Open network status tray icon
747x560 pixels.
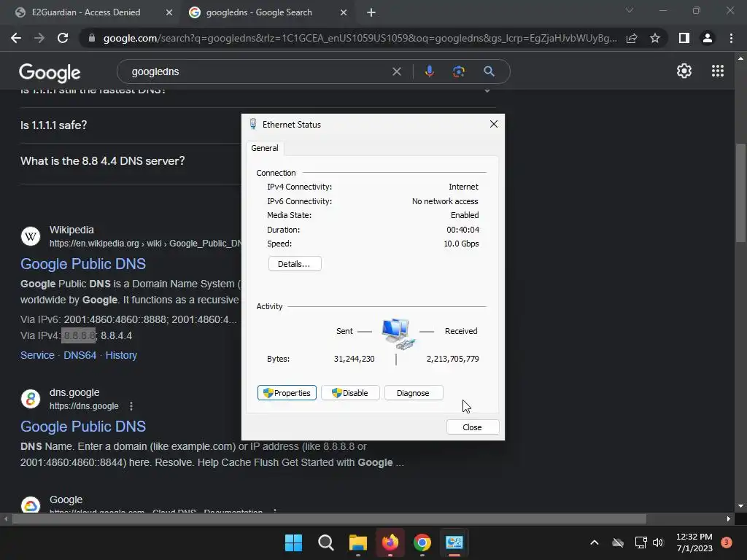(640, 542)
